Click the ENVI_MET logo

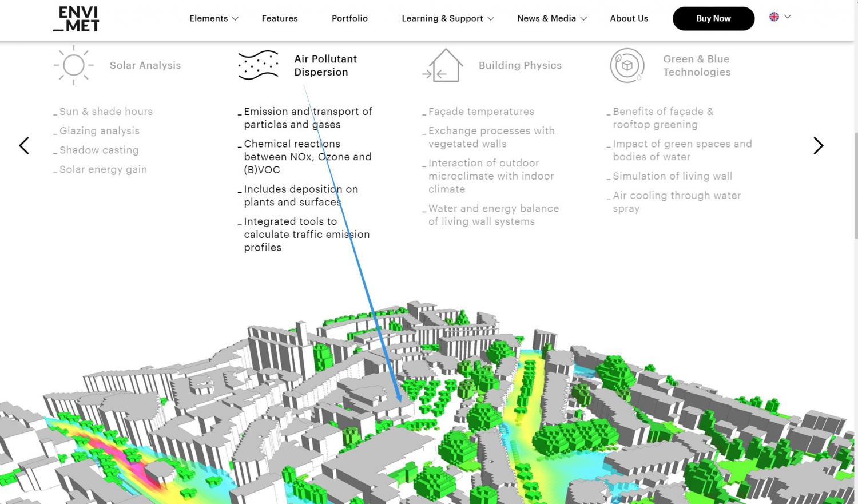pos(76,19)
